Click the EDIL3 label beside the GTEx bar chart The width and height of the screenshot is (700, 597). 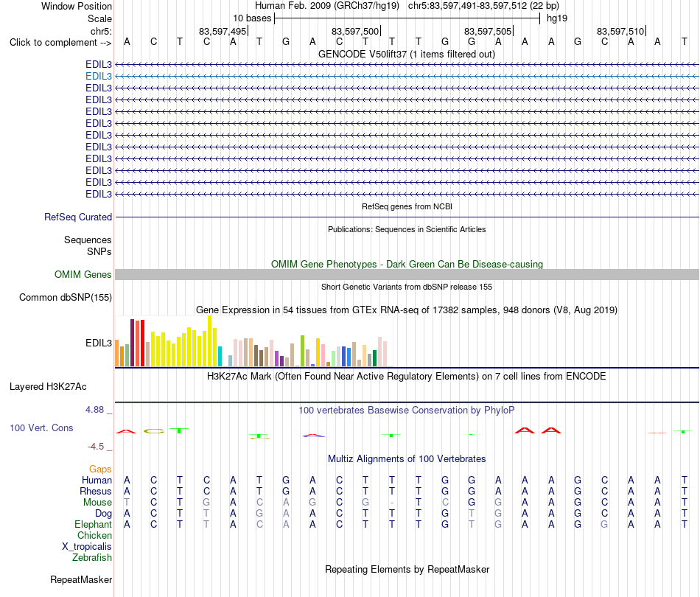(98, 343)
